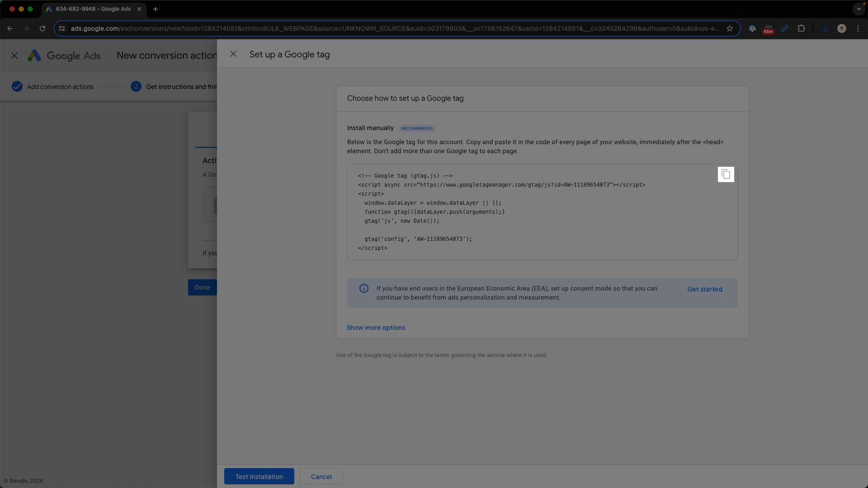Close the New conversion action page
Image resolution: width=868 pixels, height=488 pixels.
coord(14,56)
